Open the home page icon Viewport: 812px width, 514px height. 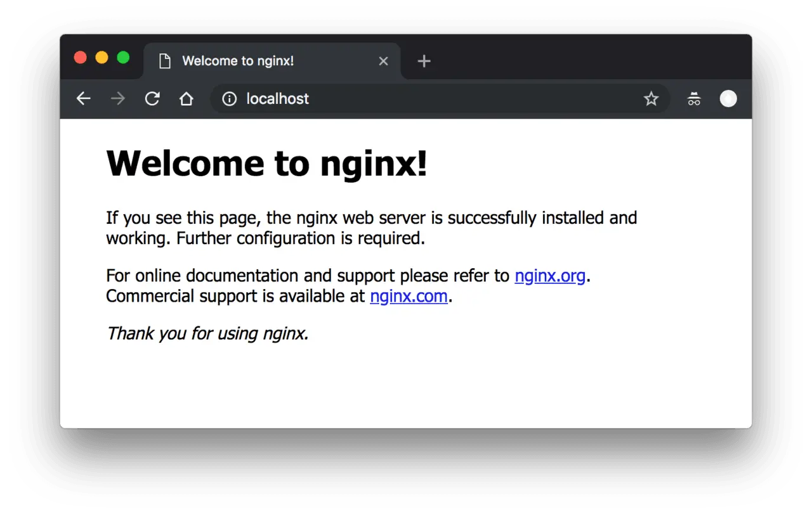pos(186,99)
